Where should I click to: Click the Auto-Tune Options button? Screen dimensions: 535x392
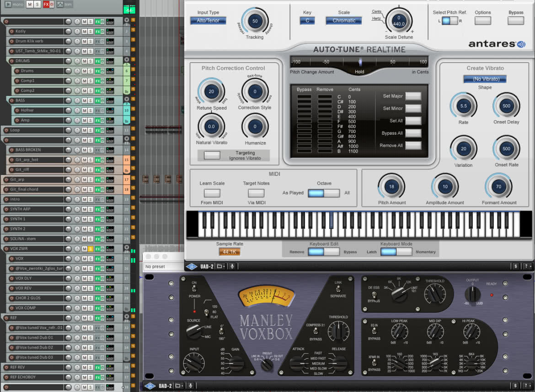tap(483, 21)
